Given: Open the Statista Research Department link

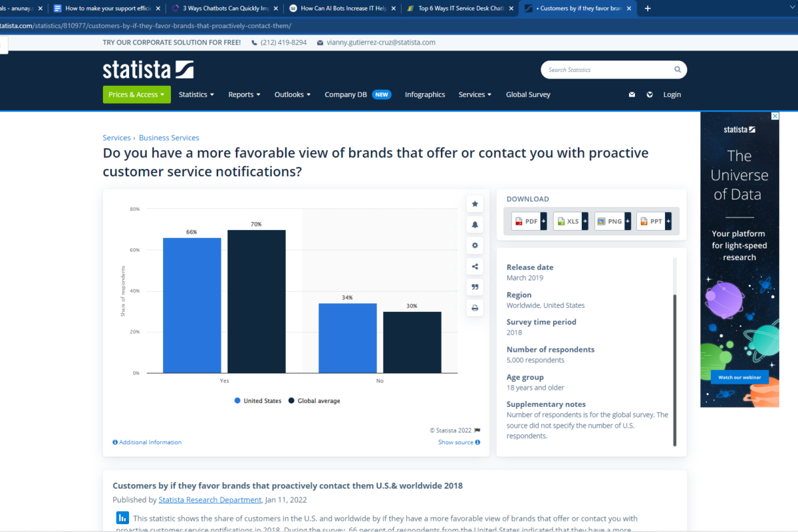Looking at the screenshot, I should pos(210,500).
